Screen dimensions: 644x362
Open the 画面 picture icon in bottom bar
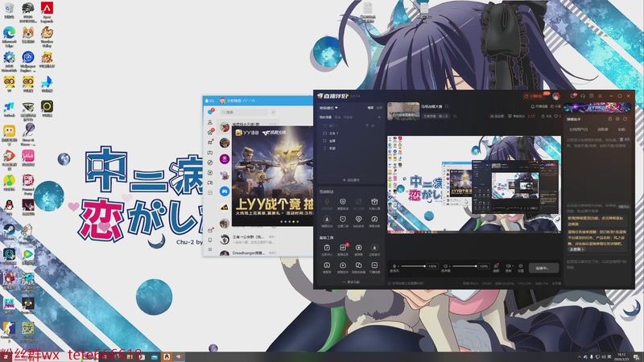coord(496,268)
